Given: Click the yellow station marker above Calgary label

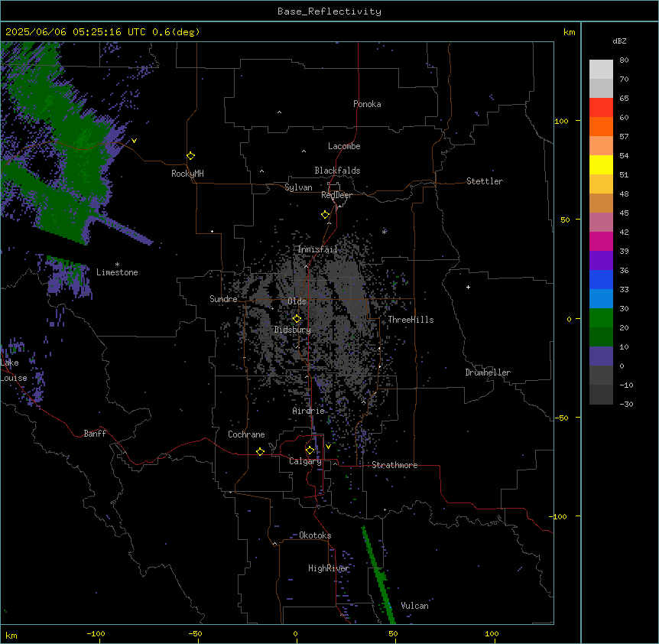Looking at the screenshot, I should pyautogui.click(x=310, y=450).
